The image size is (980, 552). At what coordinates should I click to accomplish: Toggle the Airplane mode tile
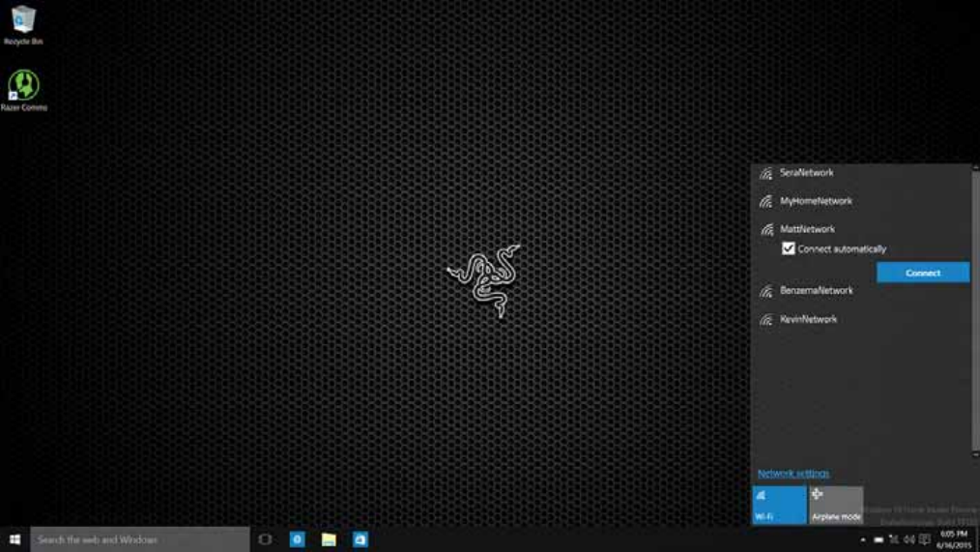[x=836, y=505]
